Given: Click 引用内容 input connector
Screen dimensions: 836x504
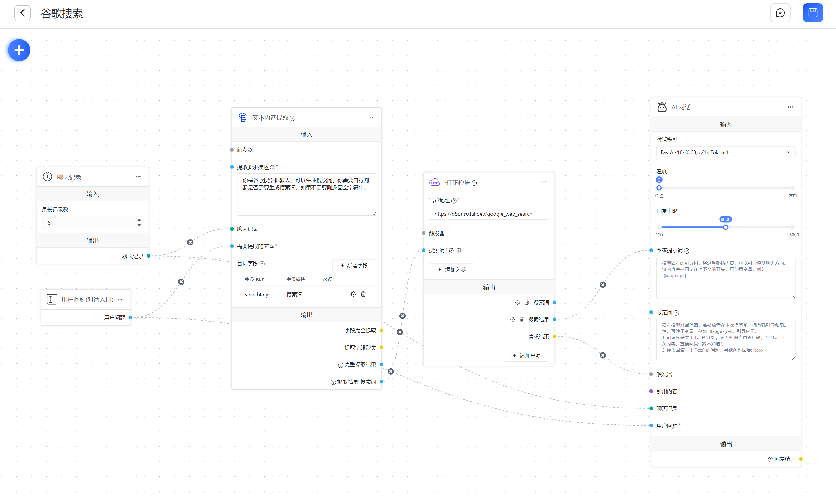Looking at the screenshot, I should click(x=651, y=391).
